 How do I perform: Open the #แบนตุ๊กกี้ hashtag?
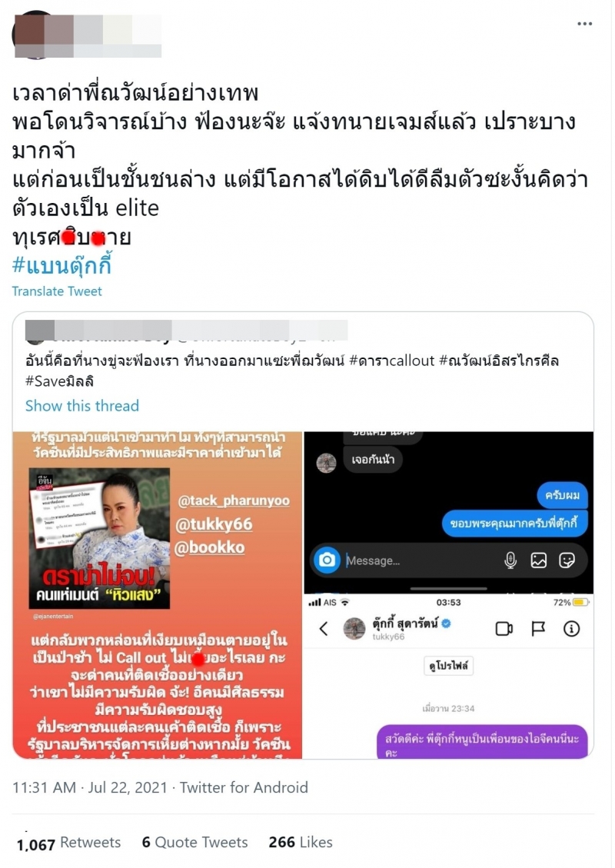point(61,266)
